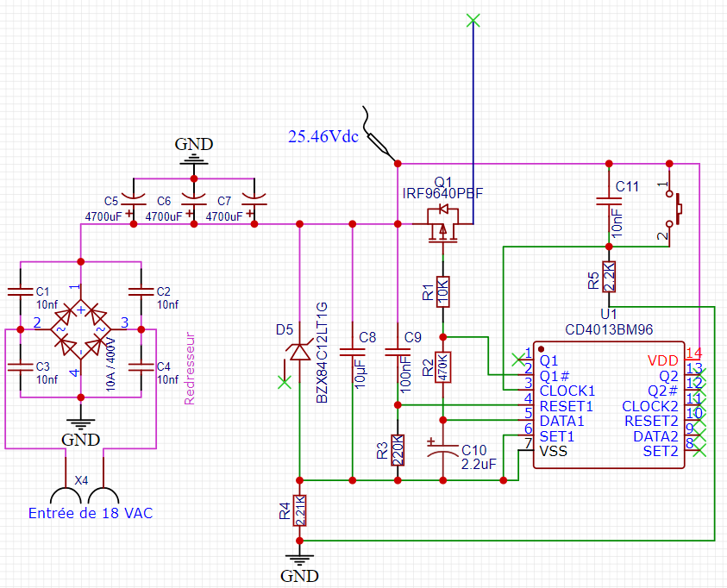Screen dimensions: 727x588
Task: Click the '10A / 400V' rectifier rating
Action: click(110, 364)
